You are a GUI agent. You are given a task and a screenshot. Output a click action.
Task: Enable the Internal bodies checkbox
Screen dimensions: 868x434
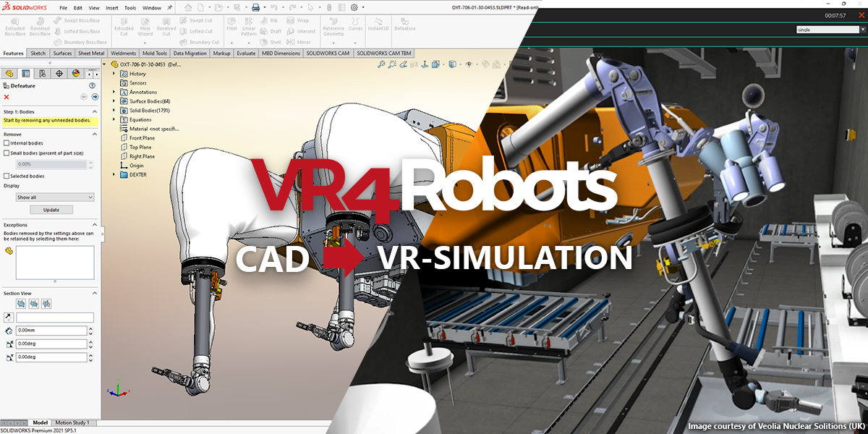7,143
